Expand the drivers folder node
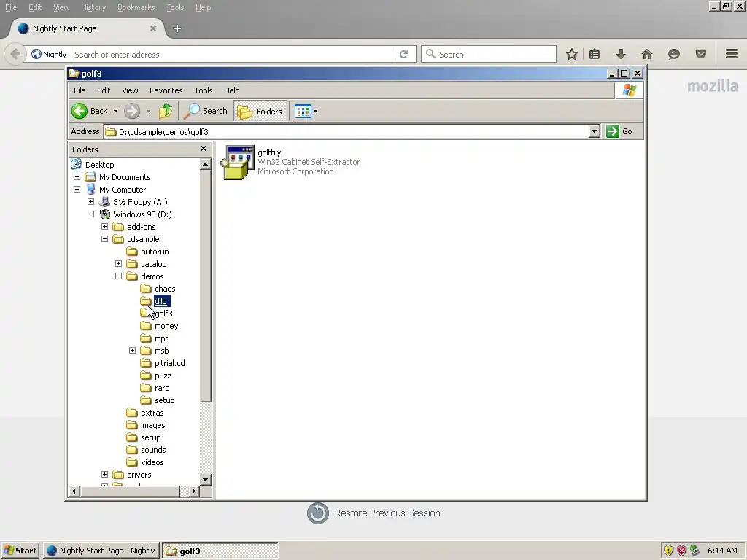The image size is (747, 560). pos(104,474)
